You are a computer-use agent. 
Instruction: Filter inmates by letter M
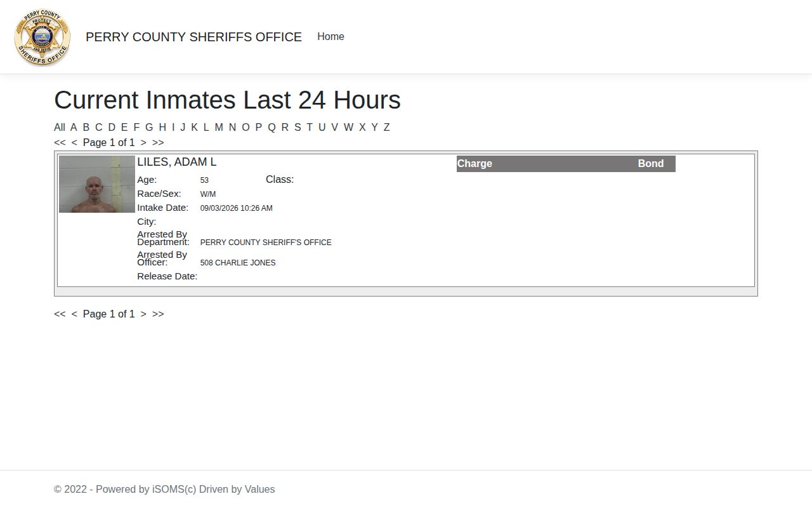pyautogui.click(x=219, y=127)
